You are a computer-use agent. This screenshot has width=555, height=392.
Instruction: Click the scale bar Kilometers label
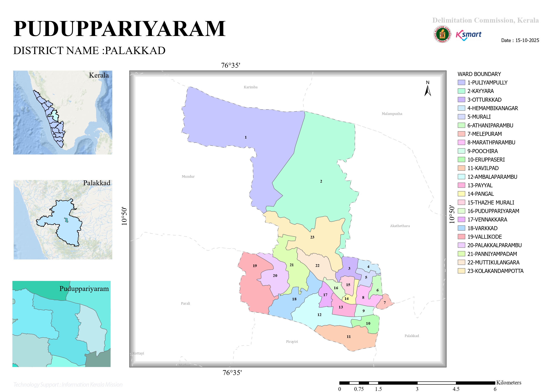click(x=509, y=382)
